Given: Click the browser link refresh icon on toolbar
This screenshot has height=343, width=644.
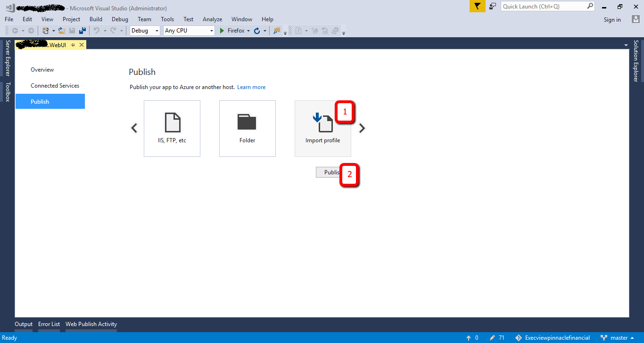Looking at the screenshot, I should (257, 30).
